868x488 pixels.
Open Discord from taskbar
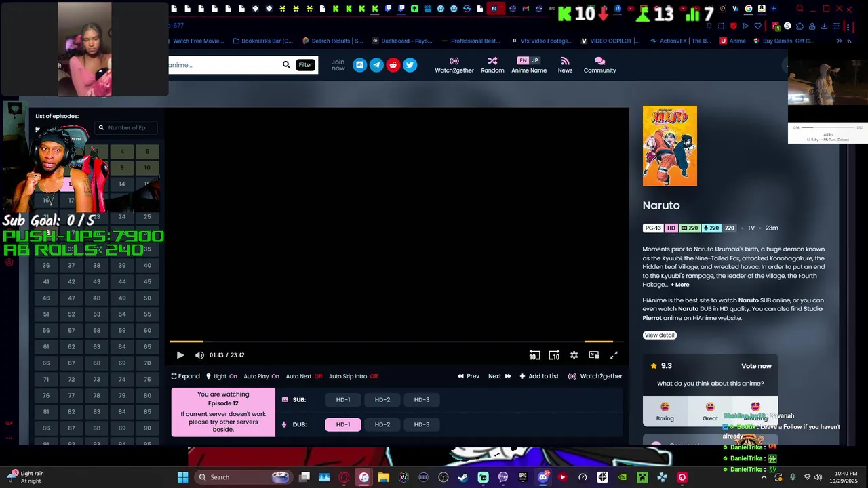[x=542, y=477]
